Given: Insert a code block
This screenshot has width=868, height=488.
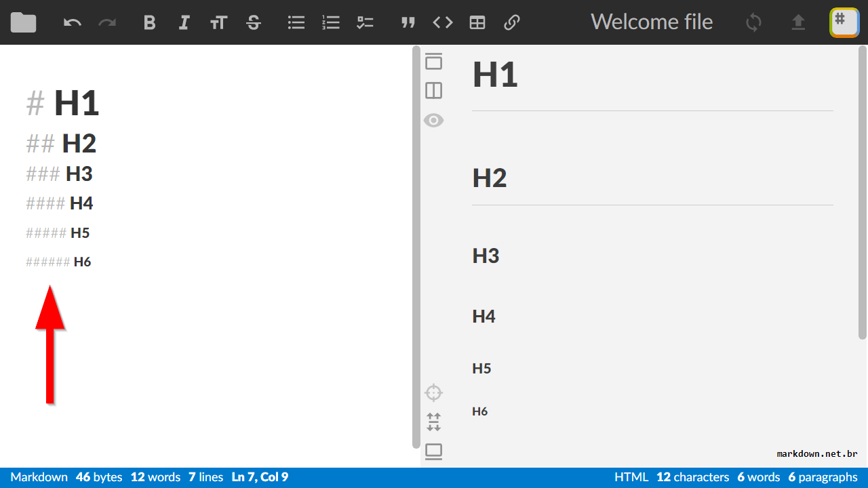Looking at the screenshot, I should 442,22.
